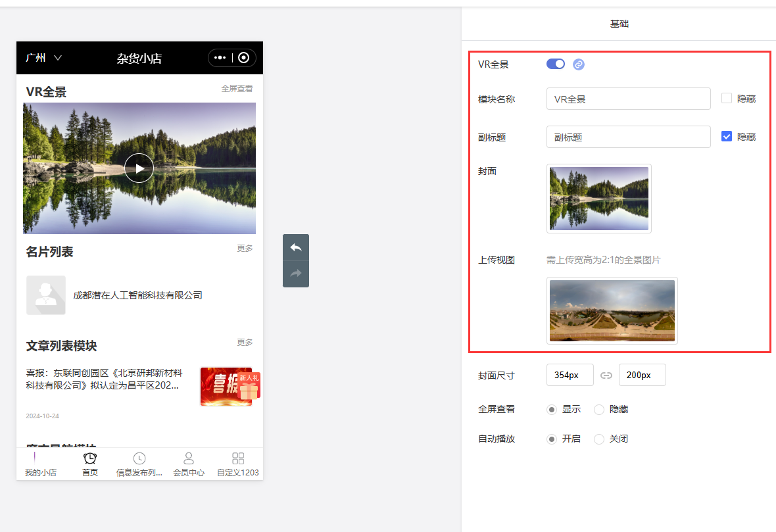Select 开启 for 自动播放

552,439
